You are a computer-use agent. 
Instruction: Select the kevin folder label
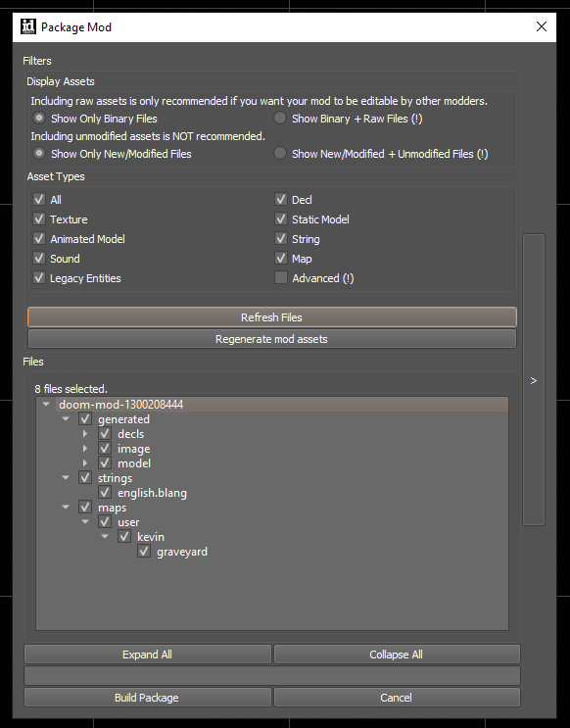(x=151, y=537)
